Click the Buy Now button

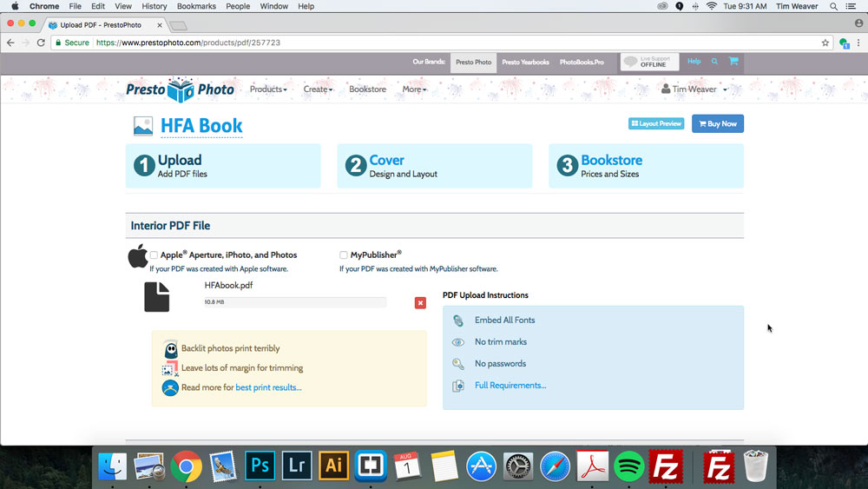pyautogui.click(x=718, y=124)
